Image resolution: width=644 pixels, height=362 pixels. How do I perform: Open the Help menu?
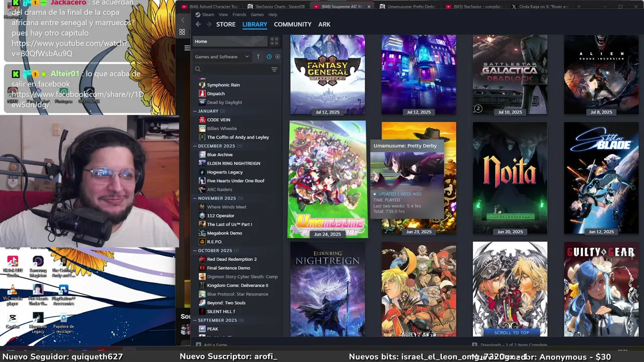tap(273, 15)
